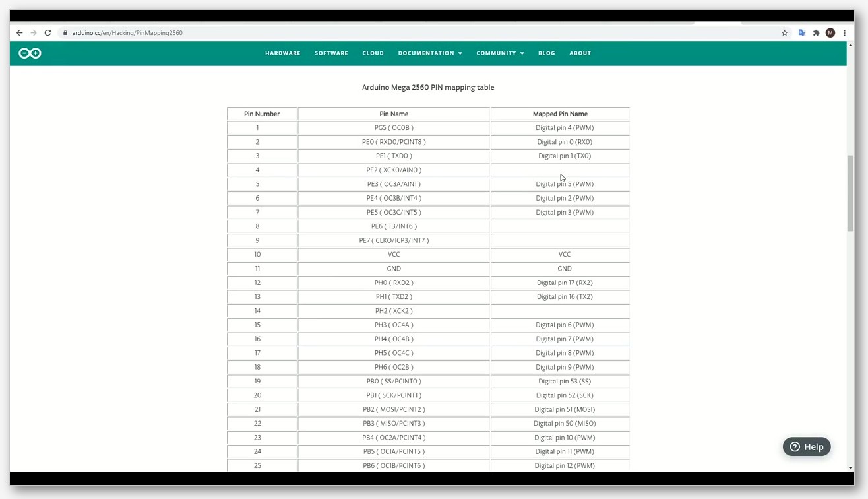Viewport: 868px width, 499px height.
Task: Click the Digital pin 9 (PWM) cell
Action: click(x=560, y=367)
